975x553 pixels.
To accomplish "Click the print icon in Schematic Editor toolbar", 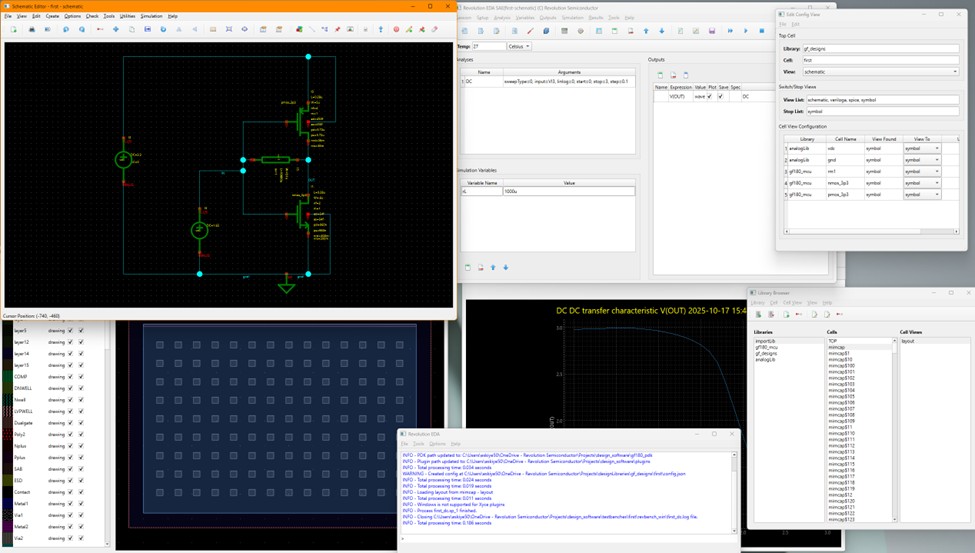I will tap(32, 30).
